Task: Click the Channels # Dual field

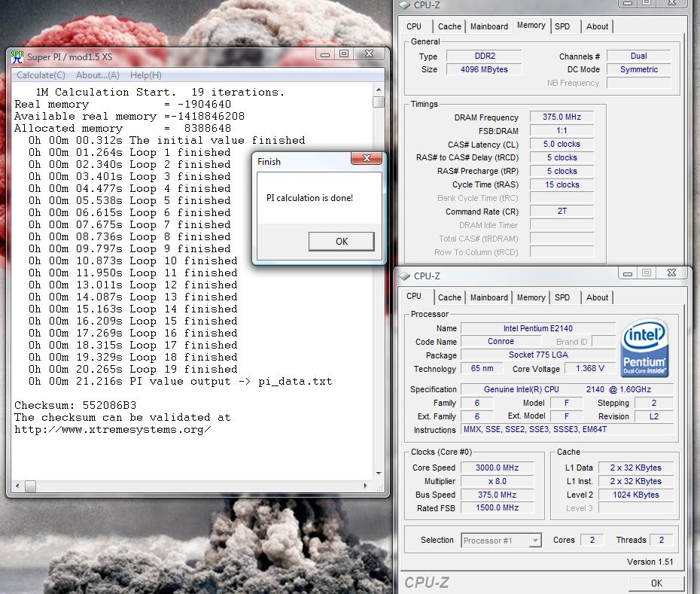Action: (x=639, y=56)
